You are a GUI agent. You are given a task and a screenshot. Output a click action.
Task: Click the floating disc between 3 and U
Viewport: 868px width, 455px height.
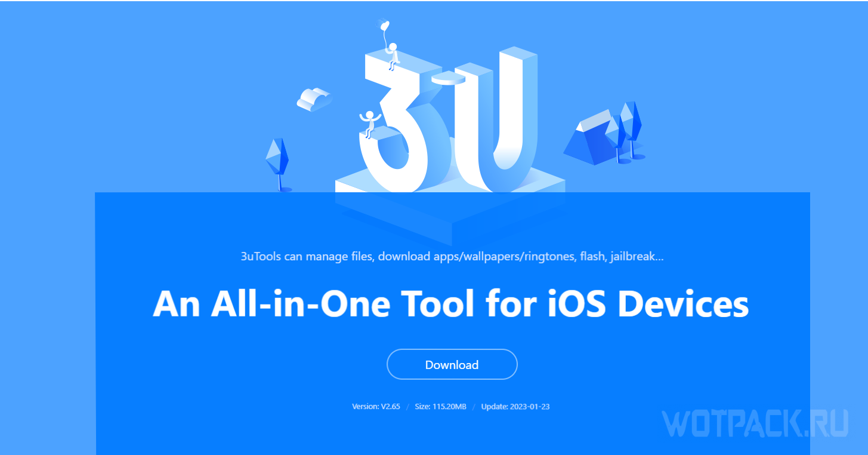click(449, 78)
